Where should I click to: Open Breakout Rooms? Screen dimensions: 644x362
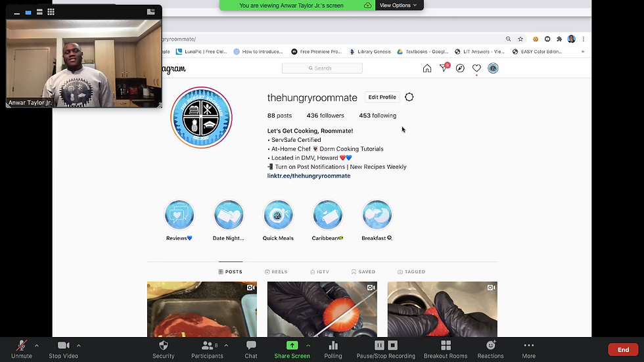(x=446, y=350)
